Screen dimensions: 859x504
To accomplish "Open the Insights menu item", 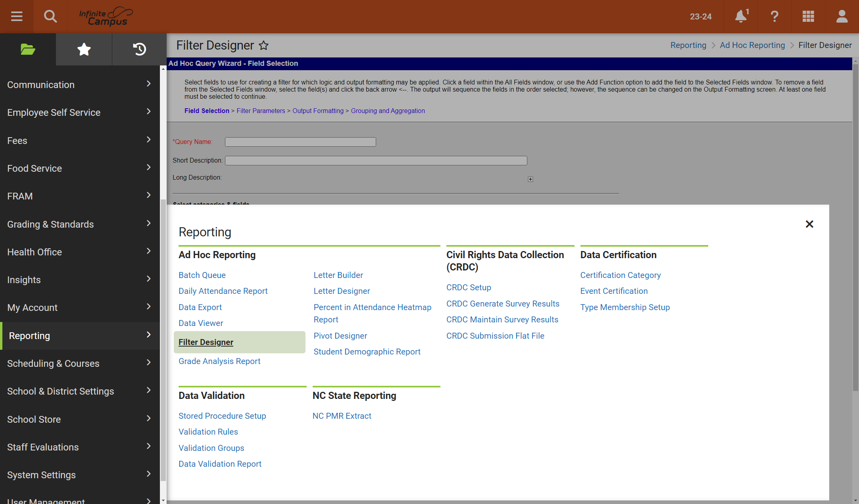I will (x=80, y=280).
